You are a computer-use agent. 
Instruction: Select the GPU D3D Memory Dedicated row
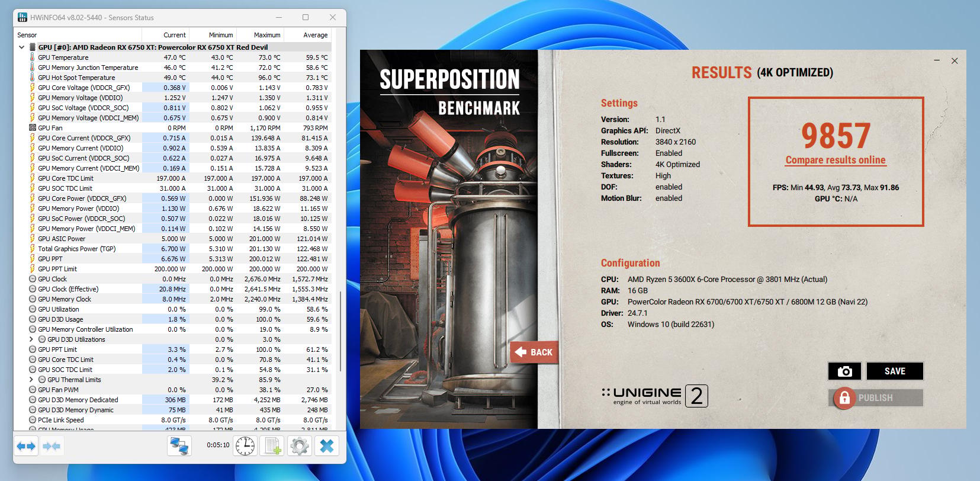(x=173, y=400)
